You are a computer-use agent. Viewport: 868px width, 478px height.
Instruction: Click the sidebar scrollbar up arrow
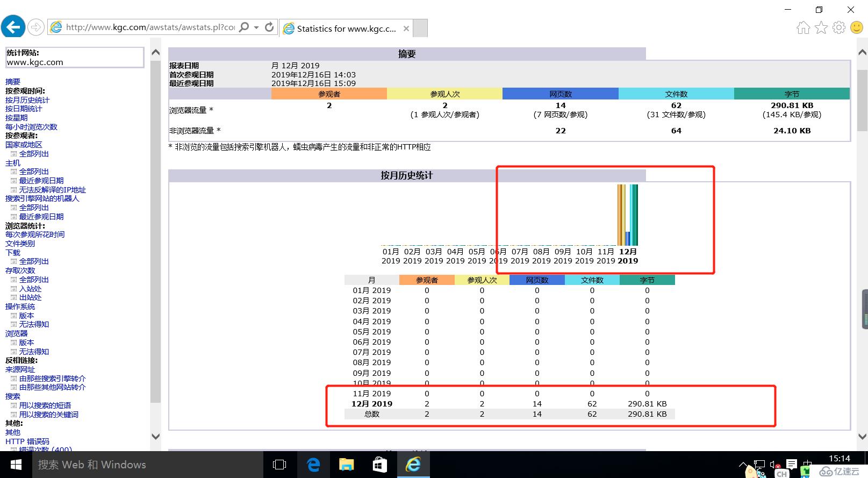(156, 52)
